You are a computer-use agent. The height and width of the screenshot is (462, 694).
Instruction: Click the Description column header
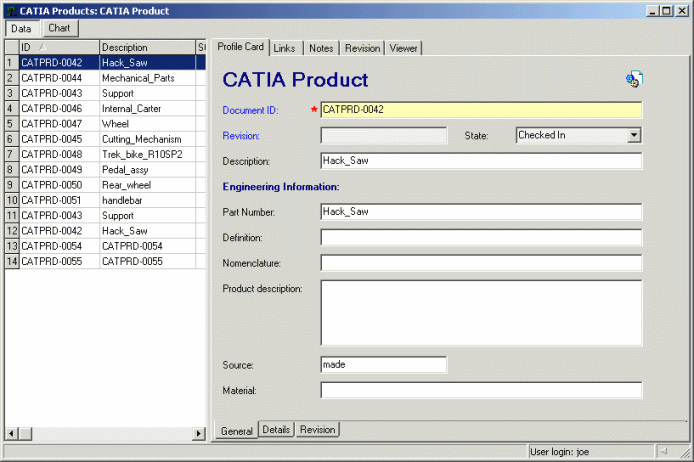pos(146,47)
